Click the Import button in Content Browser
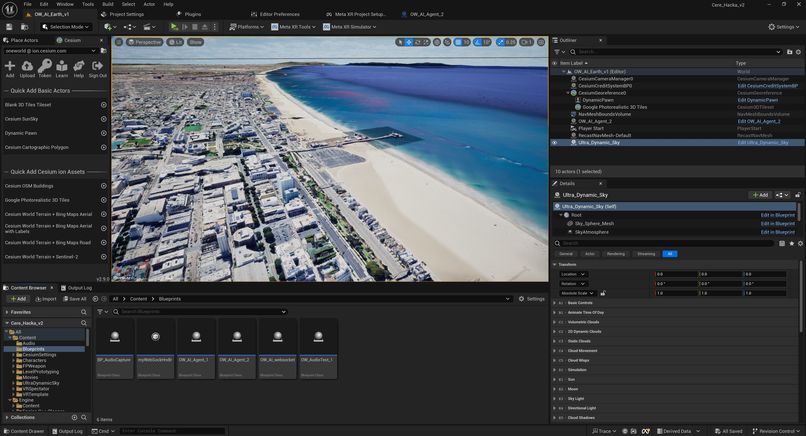806x436 pixels. (x=46, y=298)
